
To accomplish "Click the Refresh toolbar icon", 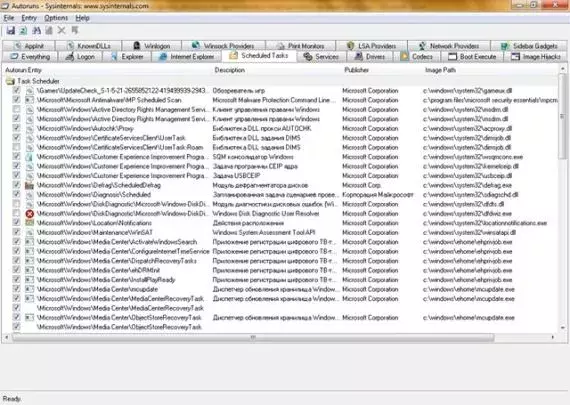I will [23, 31].
